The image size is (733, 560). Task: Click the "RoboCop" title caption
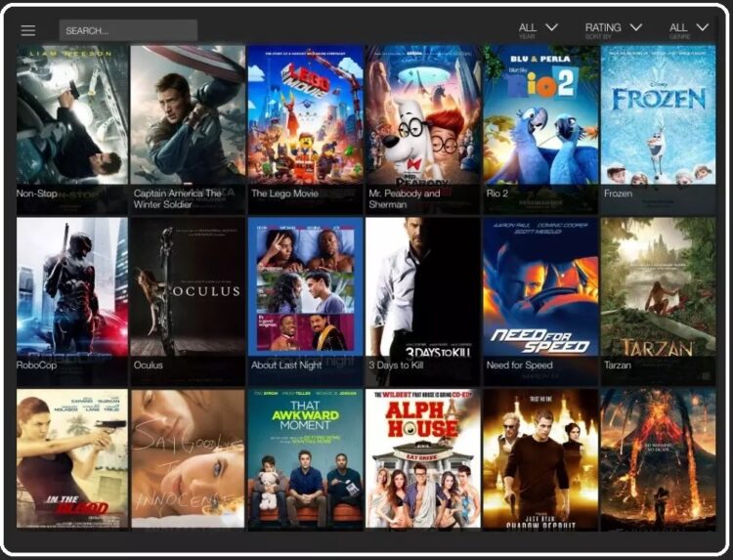36,366
